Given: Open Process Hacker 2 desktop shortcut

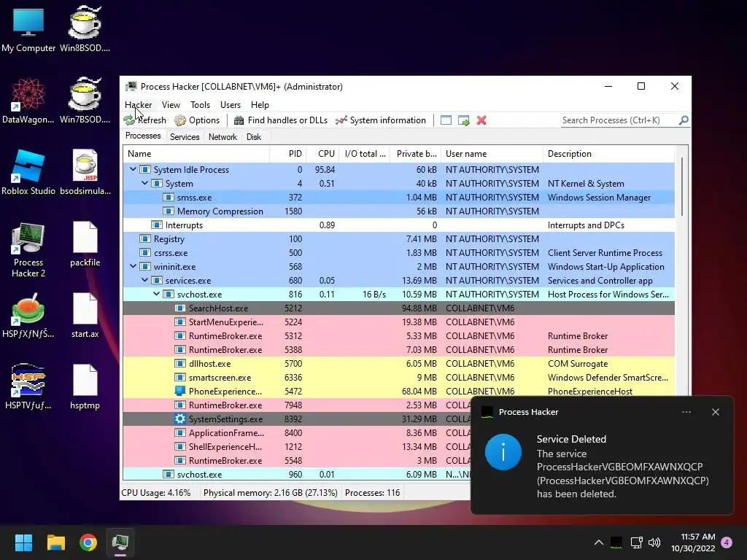Looking at the screenshot, I should pos(28,249).
